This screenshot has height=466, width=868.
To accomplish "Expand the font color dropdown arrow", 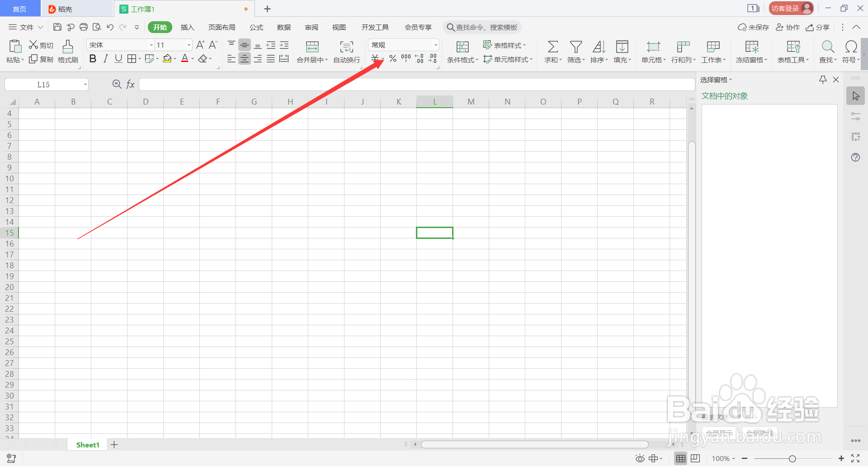I will (192, 58).
